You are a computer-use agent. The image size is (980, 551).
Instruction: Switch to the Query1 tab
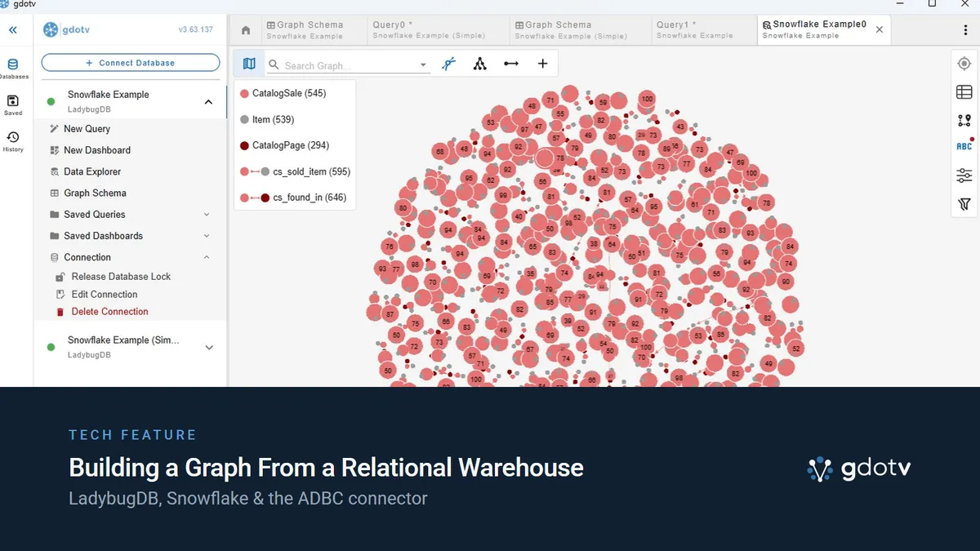pos(702,30)
